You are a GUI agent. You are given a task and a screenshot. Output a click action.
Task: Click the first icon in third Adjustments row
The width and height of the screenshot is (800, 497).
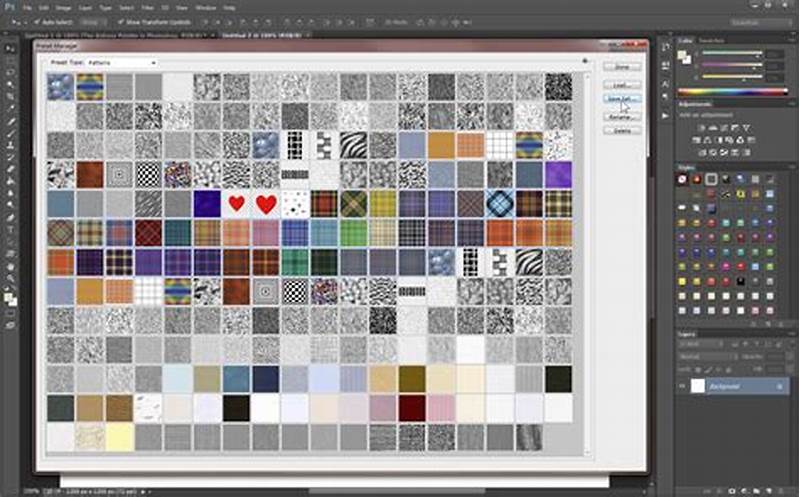click(703, 152)
